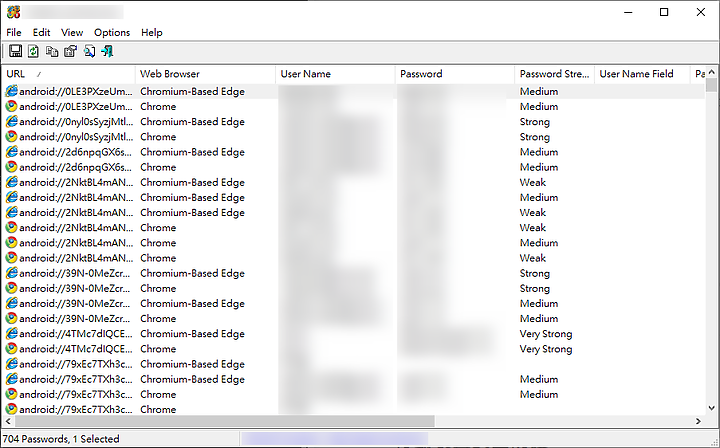Open the Help menu
Screen dimensions: 720x448
pos(152,33)
